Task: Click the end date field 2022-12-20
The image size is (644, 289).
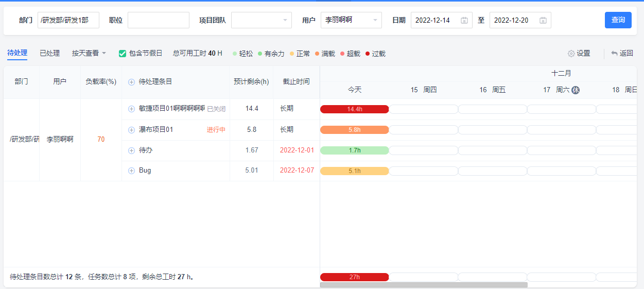Action: (520, 20)
